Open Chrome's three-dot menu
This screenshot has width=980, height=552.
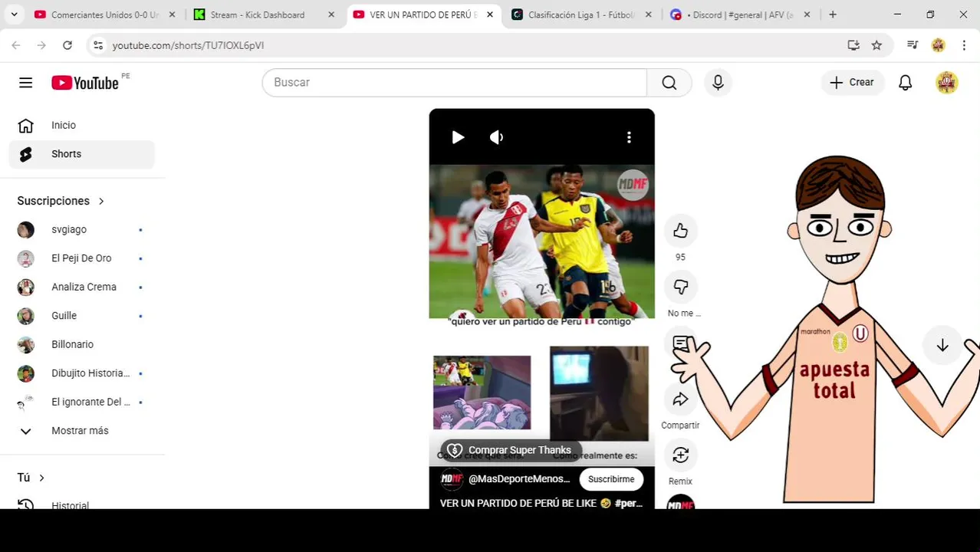[x=964, y=45]
